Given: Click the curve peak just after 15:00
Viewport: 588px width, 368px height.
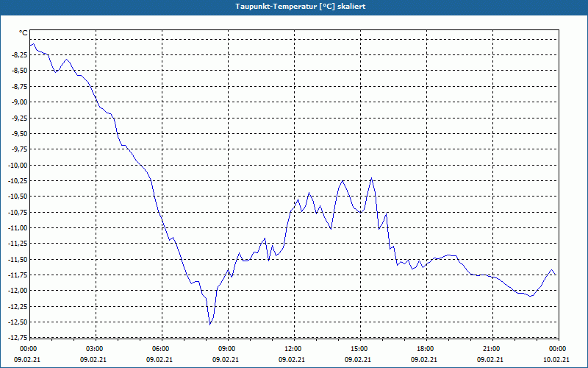Looking at the screenshot, I should pos(371,177).
